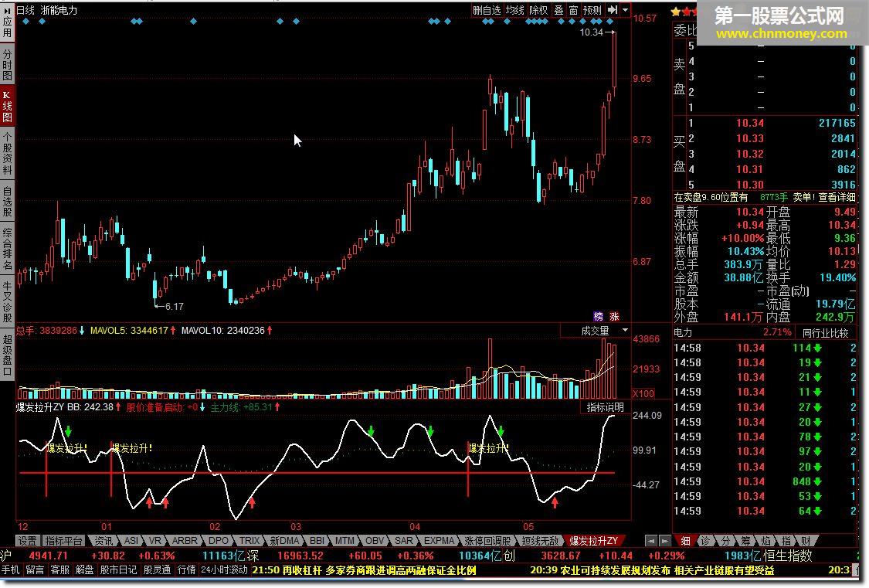This screenshot has height=588, width=869.
Task: Toggle 除权 ex-rights adjustment
Action: click(x=538, y=10)
